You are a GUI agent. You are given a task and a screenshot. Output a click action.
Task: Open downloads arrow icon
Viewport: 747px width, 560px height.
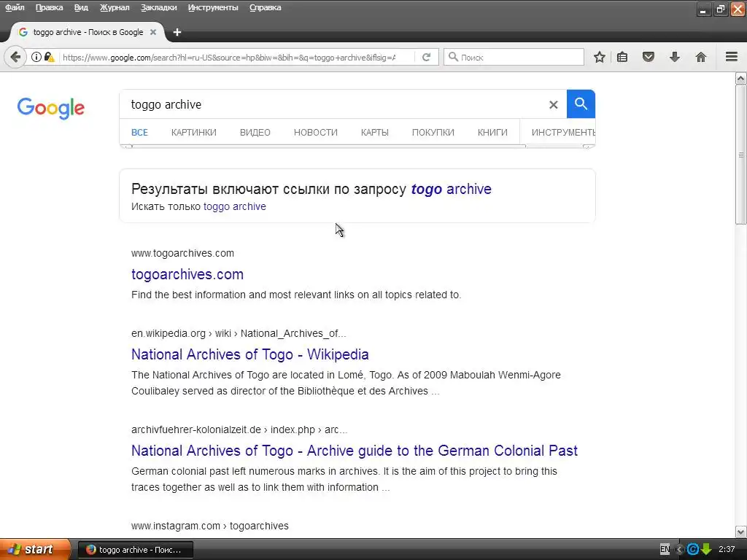pos(675,57)
